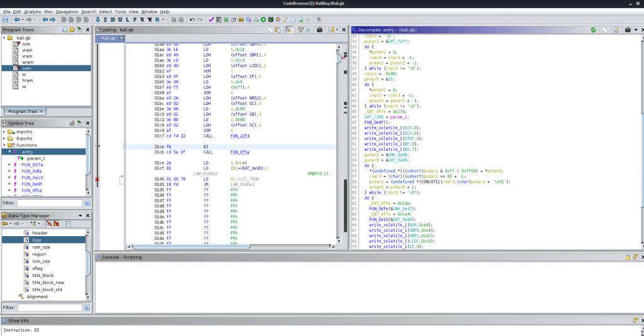Click the Paste icon in Listing header
The width and height of the screenshot is (644, 336).
pos(277,30)
